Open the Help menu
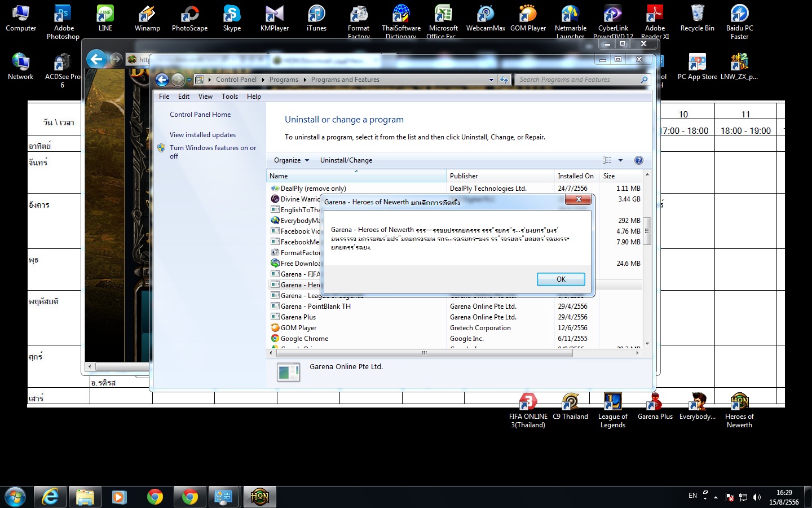812x508 pixels. pyautogui.click(x=254, y=97)
